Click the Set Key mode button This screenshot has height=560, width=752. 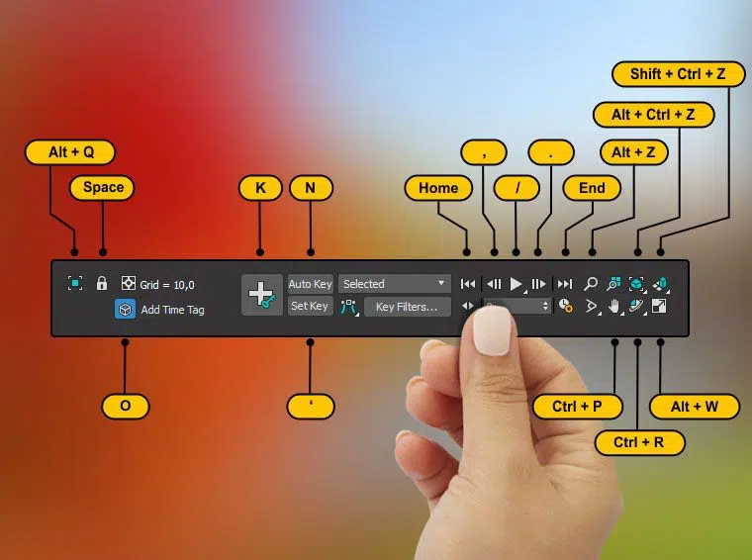(310, 307)
